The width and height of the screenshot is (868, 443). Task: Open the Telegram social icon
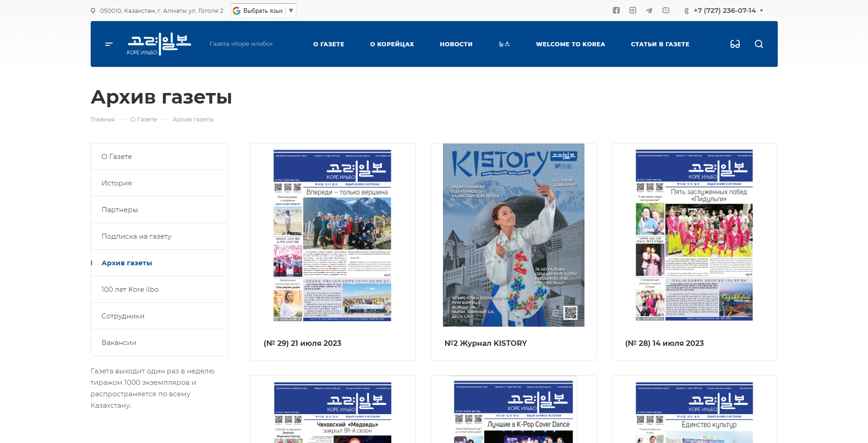tap(649, 11)
